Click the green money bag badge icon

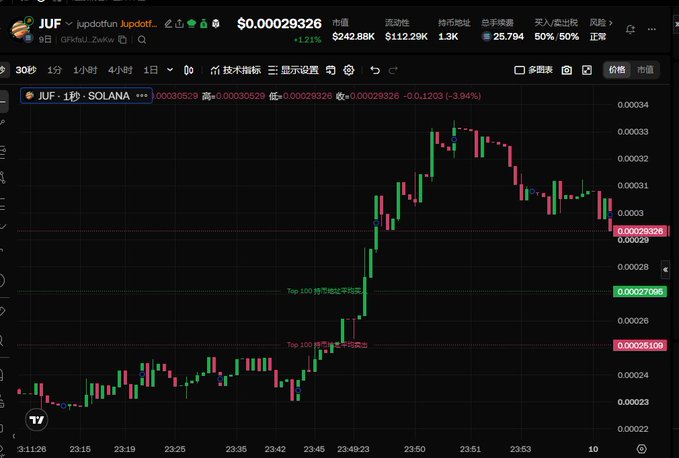tap(204, 23)
